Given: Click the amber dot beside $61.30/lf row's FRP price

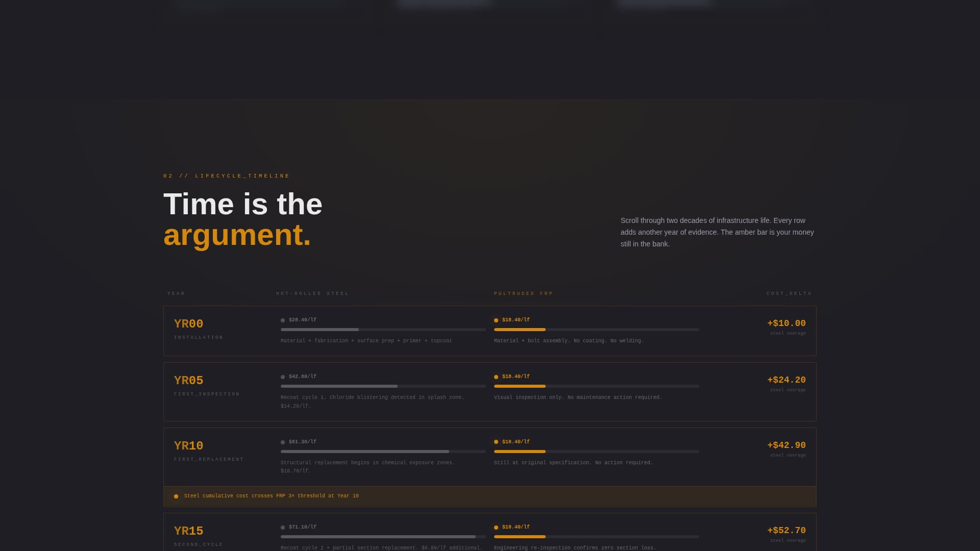Looking at the screenshot, I should tap(497, 442).
